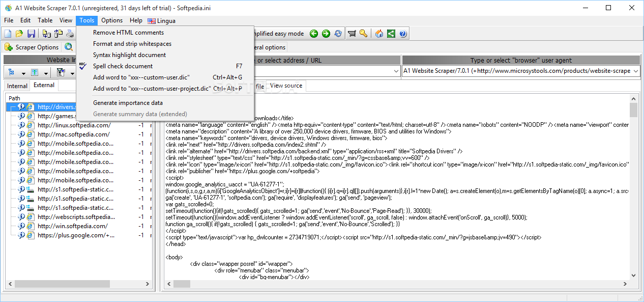Click the list/table view mode icon

click(35, 72)
